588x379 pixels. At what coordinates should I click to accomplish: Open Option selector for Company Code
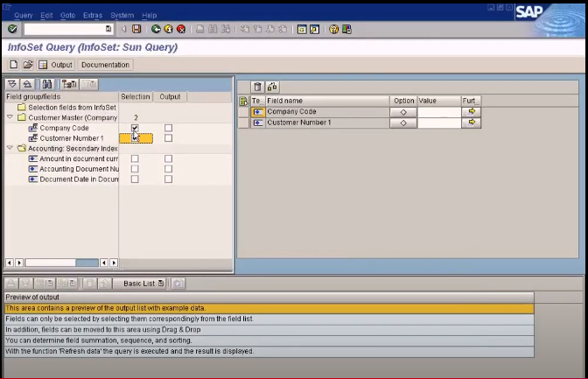403,112
